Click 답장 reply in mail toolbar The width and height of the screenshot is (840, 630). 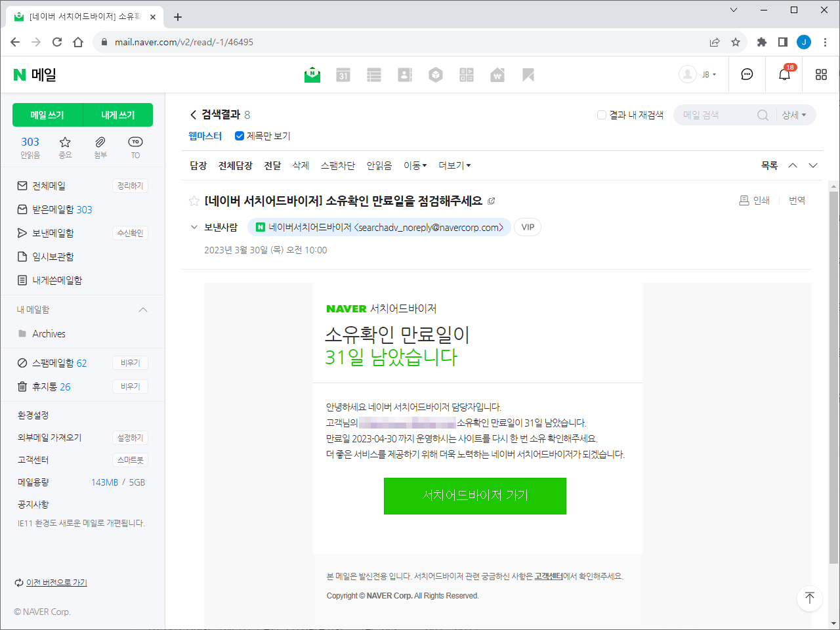coord(198,165)
